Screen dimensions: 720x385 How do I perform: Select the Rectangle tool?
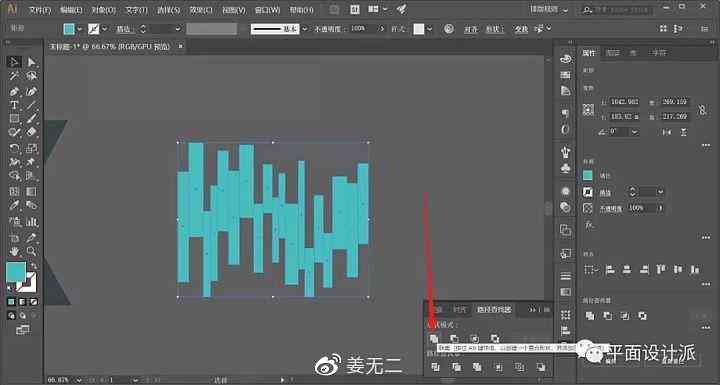tap(14, 119)
